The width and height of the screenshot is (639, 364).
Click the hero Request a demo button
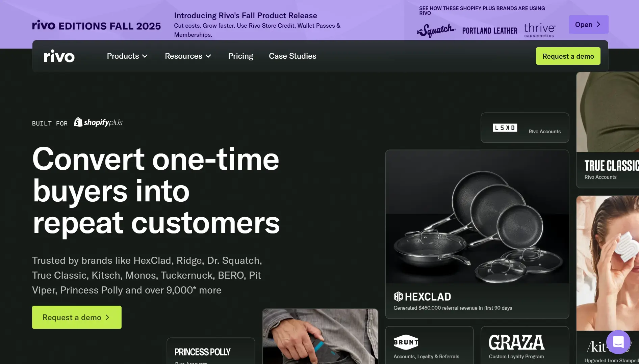coord(77,317)
